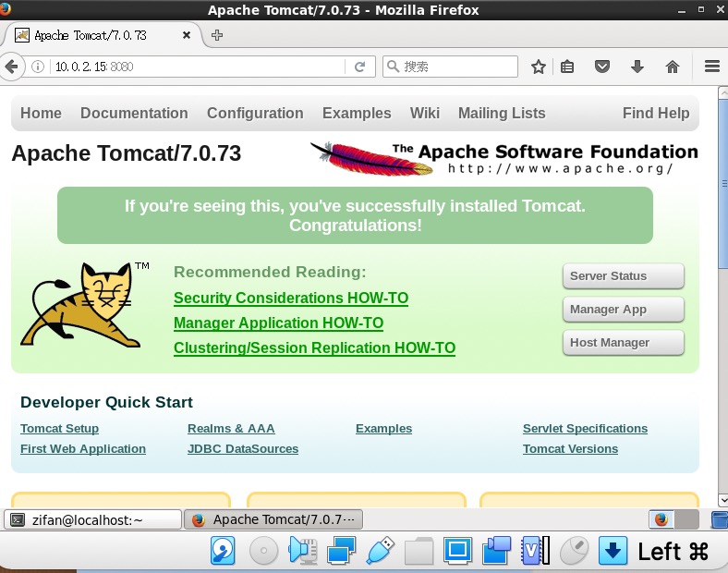Click the scrollbar down arrow

coord(722,500)
